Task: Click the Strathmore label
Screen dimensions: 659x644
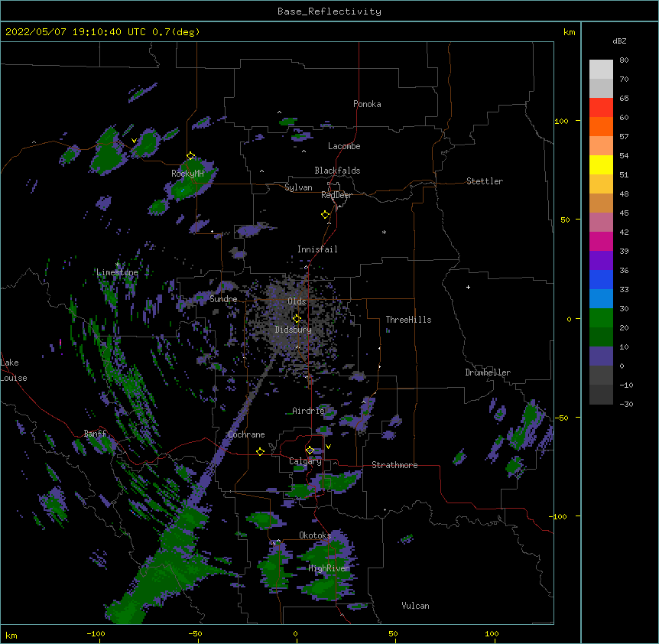Action: [394, 465]
